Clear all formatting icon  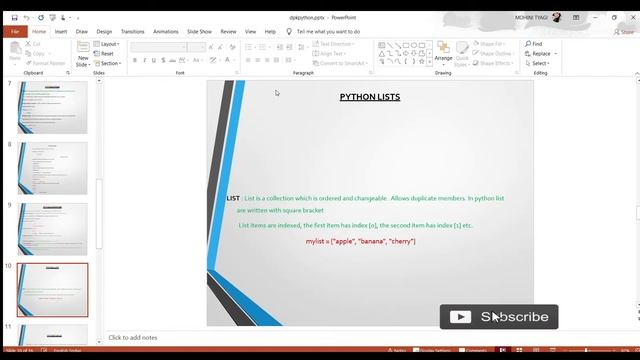tap(232, 47)
